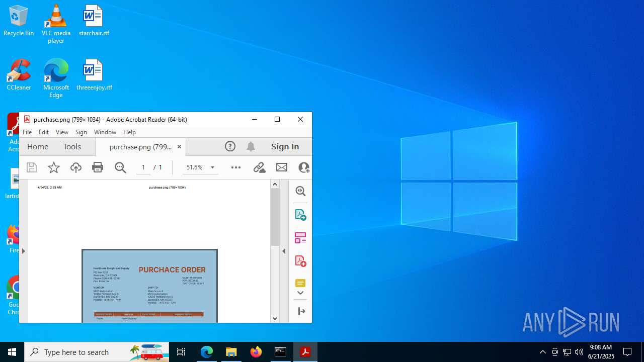Image resolution: width=644 pixels, height=362 pixels.
Task: Open the search and zoom tool in right pane
Action: pyautogui.click(x=300, y=191)
